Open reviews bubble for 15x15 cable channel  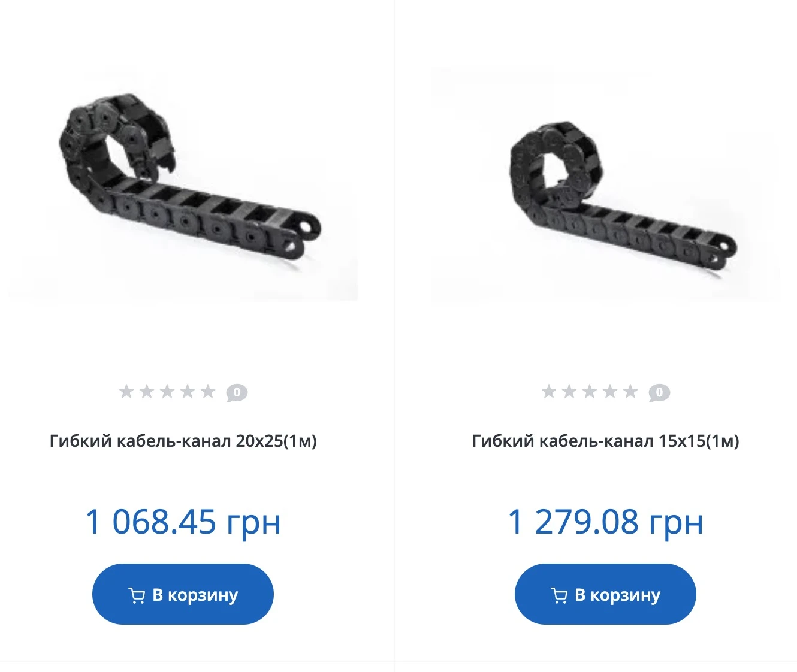(x=659, y=393)
